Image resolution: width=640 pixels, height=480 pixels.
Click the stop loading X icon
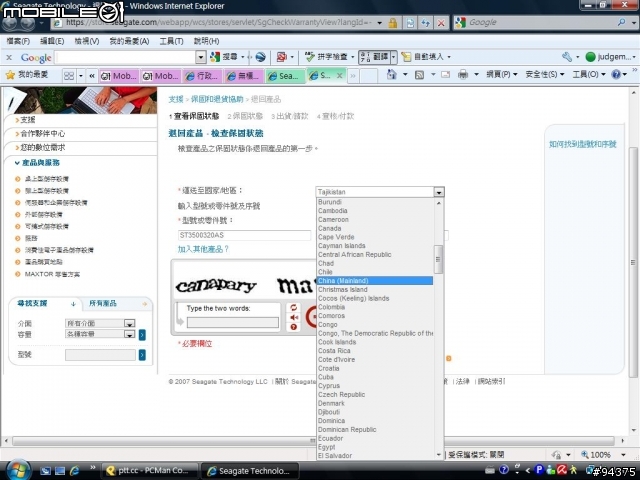click(x=441, y=23)
